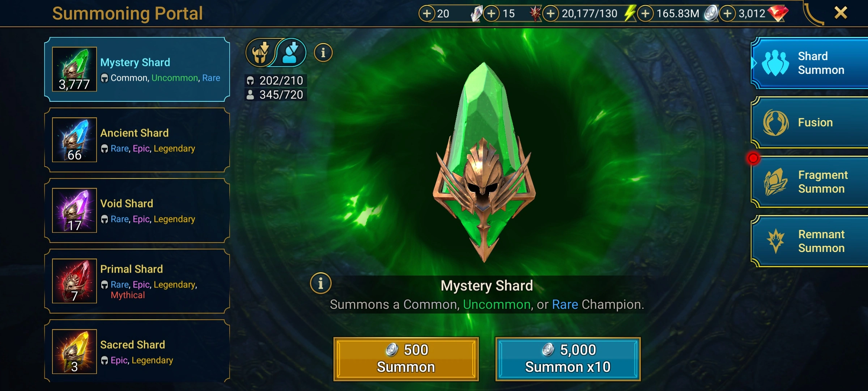Image resolution: width=868 pixels, height=391 pixels.
Task: Click the 500 silver Summon button
Action: pos(406,359)
